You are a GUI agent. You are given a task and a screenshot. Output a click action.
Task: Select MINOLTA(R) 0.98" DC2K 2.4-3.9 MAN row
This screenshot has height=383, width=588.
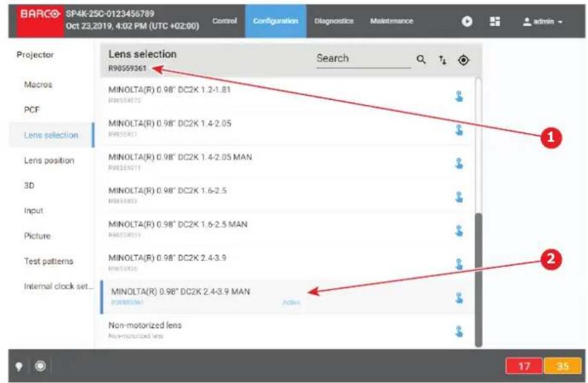(287, 296)
